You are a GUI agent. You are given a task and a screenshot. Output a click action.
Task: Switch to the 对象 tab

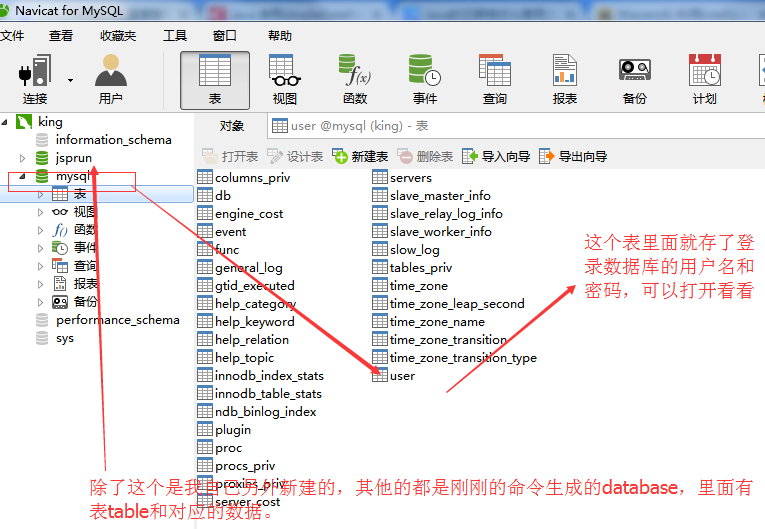(231, 126)
